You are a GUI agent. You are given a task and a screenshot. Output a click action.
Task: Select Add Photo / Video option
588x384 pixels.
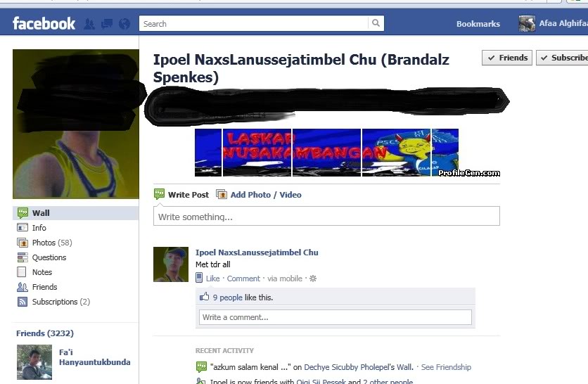(259, 195)
